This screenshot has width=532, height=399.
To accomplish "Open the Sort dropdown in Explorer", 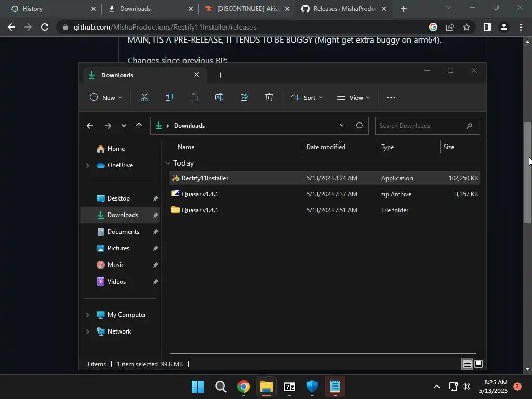I will coord(307,97).
